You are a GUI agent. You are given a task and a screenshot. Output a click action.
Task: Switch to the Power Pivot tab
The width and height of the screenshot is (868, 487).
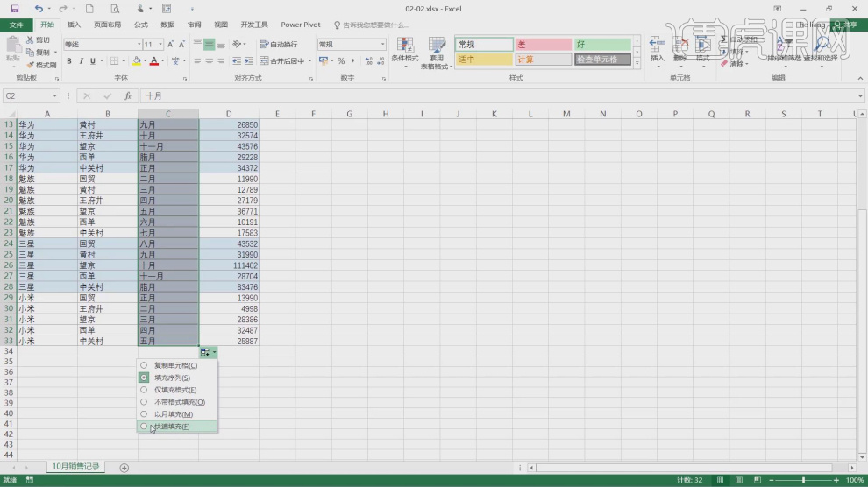[301, 25]
